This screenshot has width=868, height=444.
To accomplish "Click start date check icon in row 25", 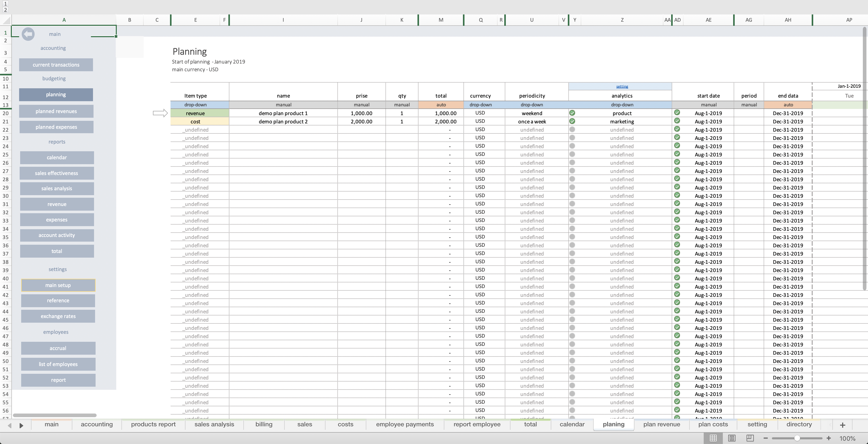I will point(677,154).
